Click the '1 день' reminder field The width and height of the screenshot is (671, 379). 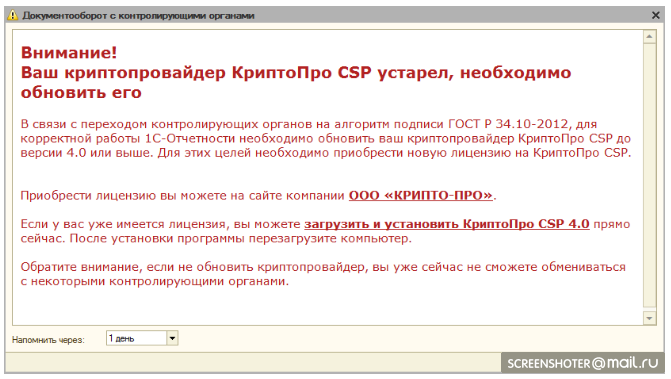tap(137, 338)
